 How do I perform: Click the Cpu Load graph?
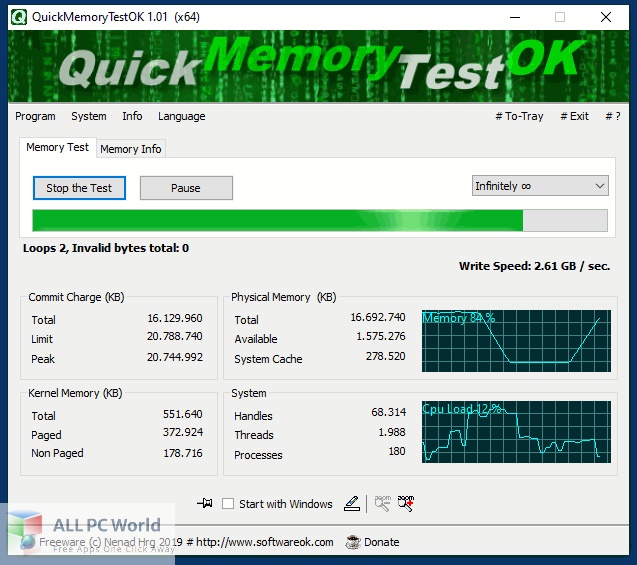click(x=516, y=432)
